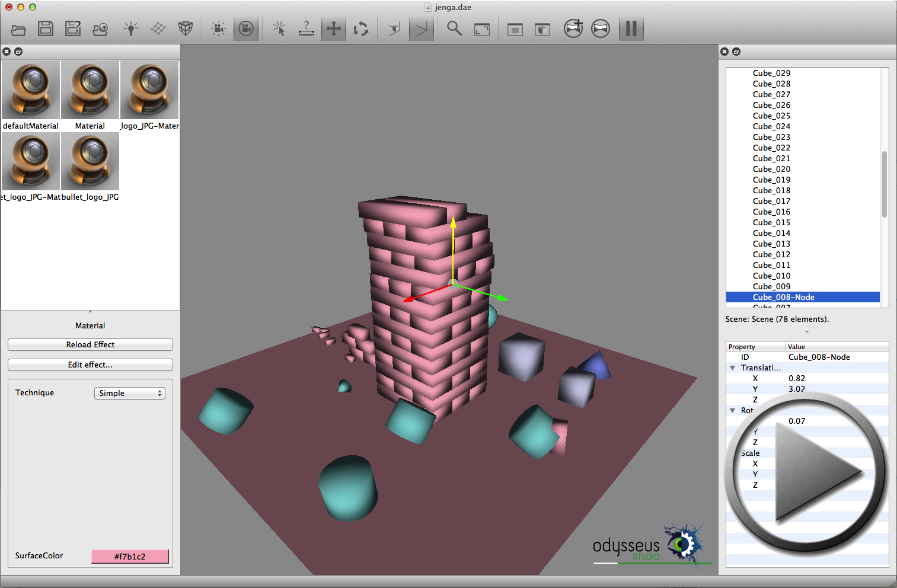Click the round mask icon without plus

click(601, 28)
